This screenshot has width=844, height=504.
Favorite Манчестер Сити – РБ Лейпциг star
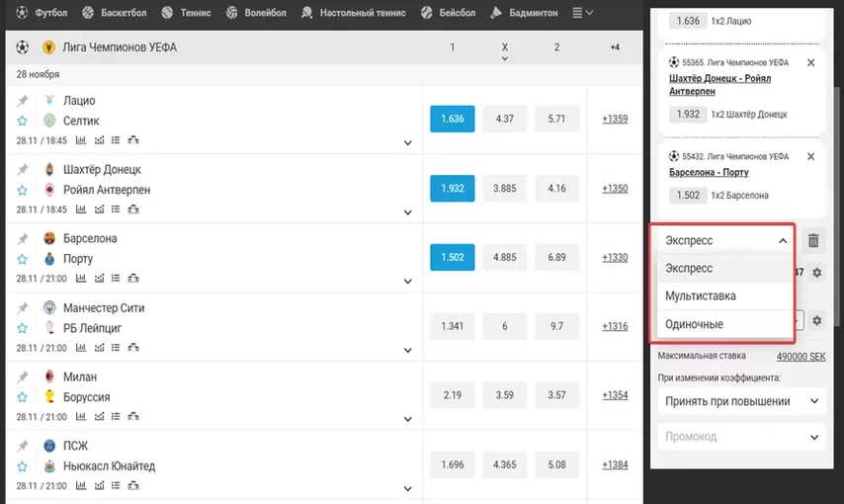pos(22,328)
